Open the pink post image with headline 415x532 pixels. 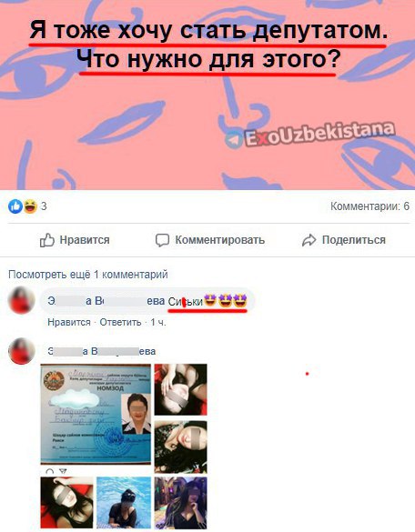click(x=207, y=95)
